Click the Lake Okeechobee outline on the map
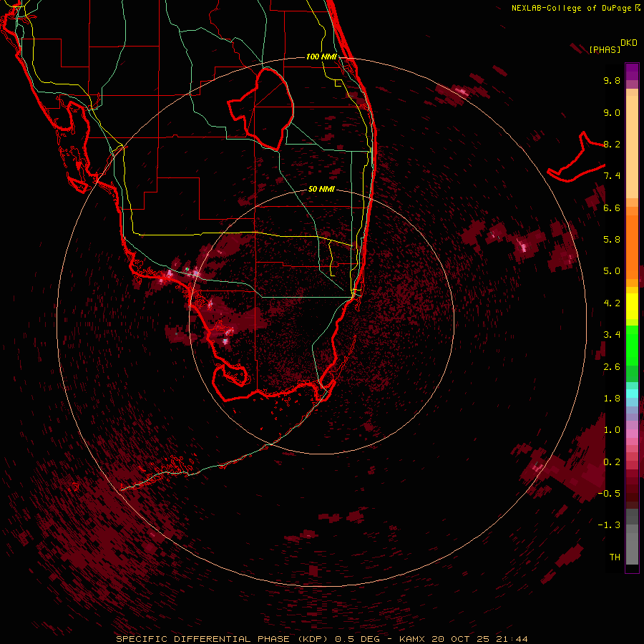Viewport: 644px width, 644px height. [x=260, y=109]
